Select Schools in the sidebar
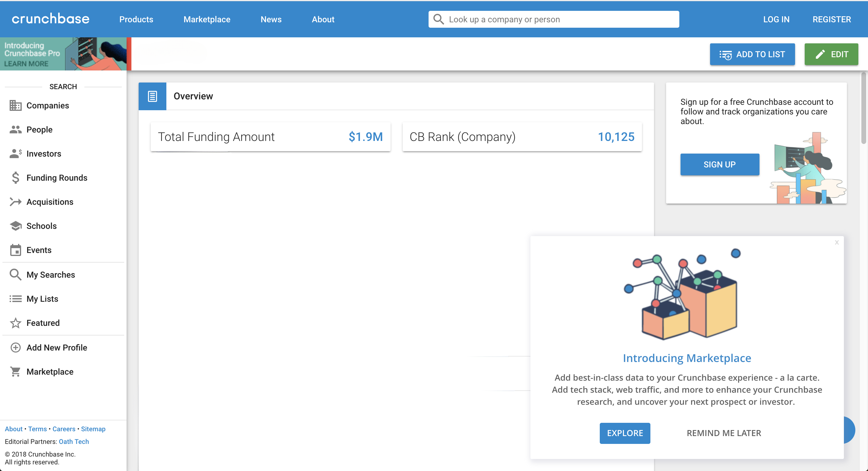This screenshot has width=868, height=471. 42,226
